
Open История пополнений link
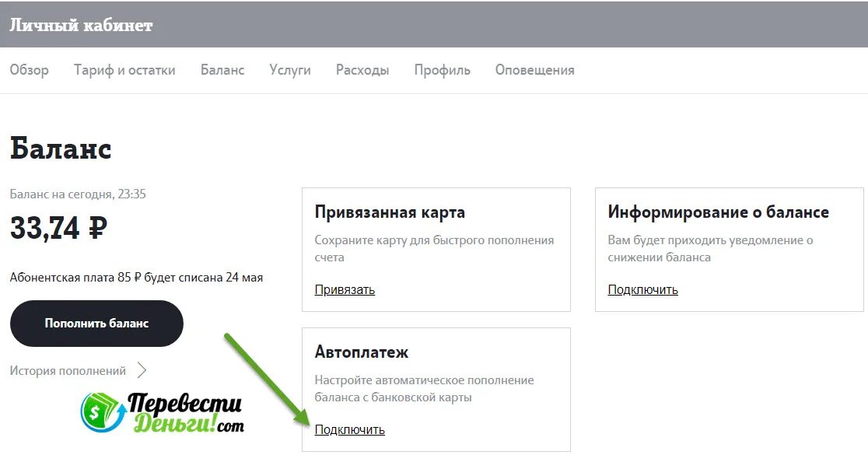[68, 371]
